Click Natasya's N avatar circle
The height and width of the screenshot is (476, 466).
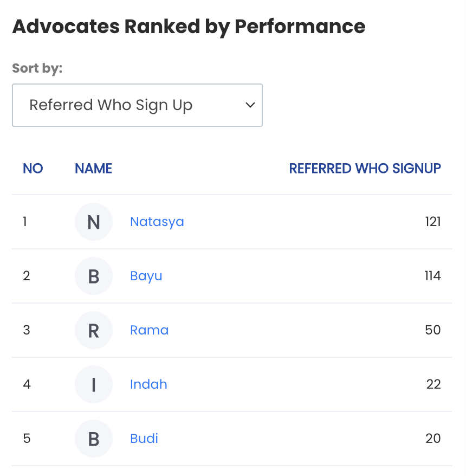click(94, 222)
